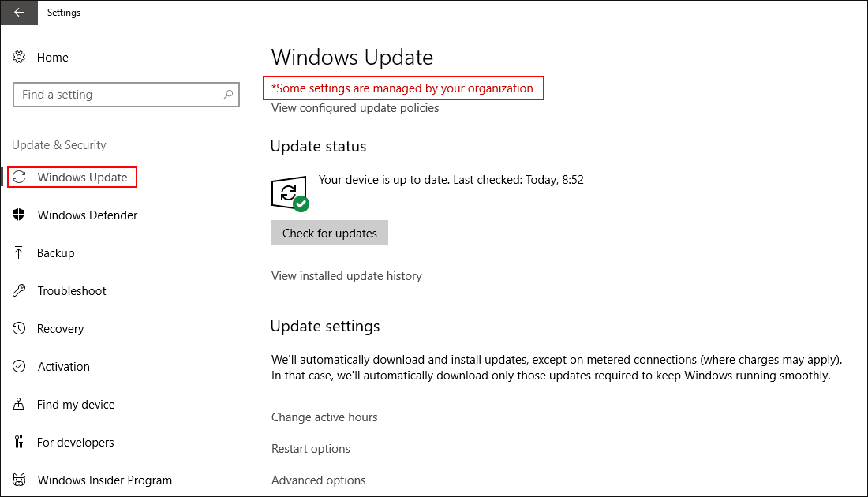Click the update status icon with green check
868x497 pixels.
coord(290,194)
